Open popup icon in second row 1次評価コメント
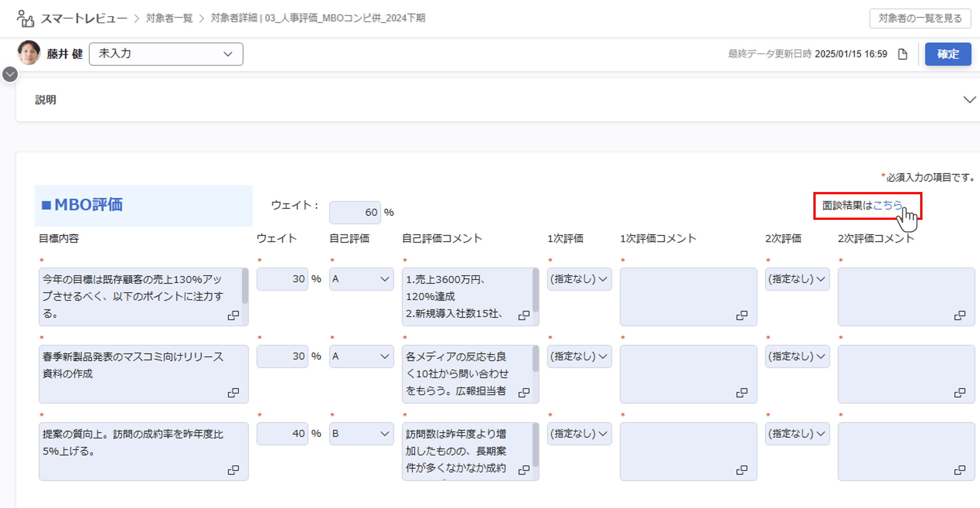980x508 pixels. click(742, 392)
